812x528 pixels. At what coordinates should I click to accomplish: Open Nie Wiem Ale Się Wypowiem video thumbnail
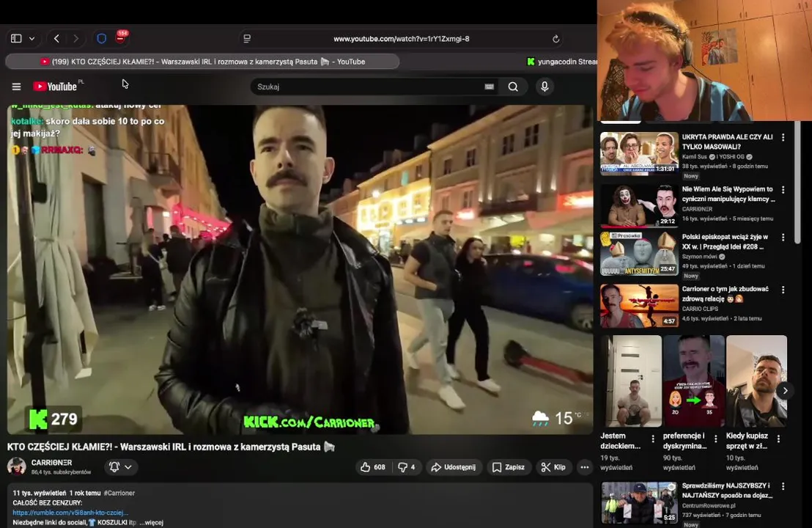(639, 206)
